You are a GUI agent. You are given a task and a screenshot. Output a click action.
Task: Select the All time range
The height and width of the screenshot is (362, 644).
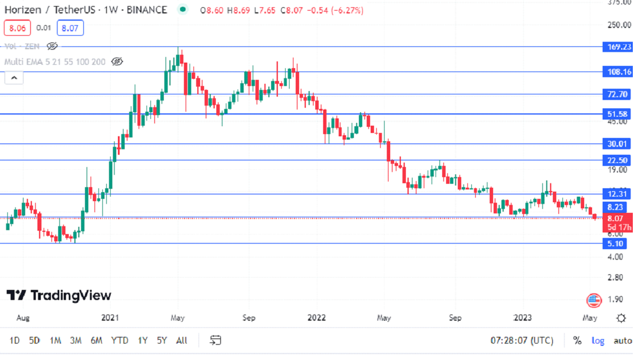pyautogui.click(x=182, y=340)
